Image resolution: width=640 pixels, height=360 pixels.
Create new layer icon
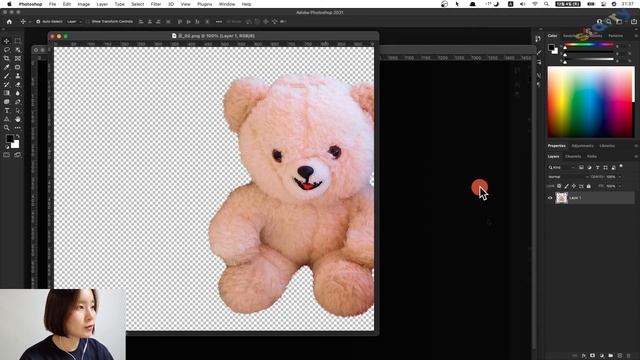click(x=620, y=356)
